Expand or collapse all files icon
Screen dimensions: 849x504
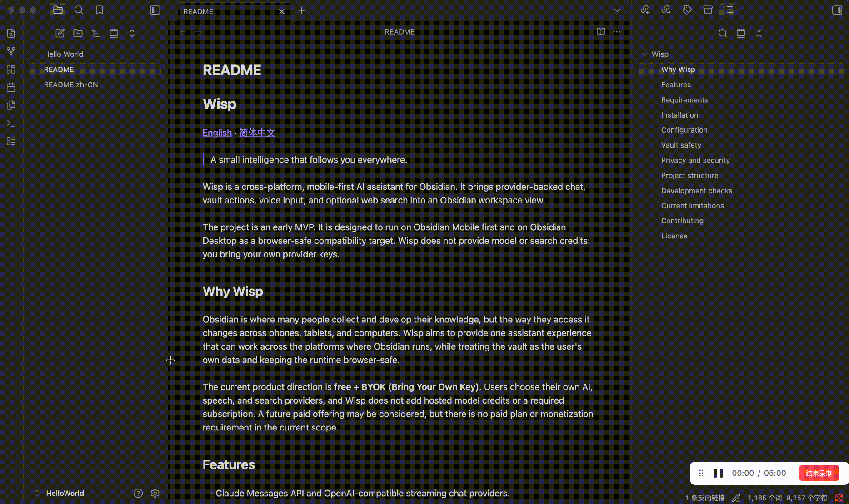(x=132, y=33)
